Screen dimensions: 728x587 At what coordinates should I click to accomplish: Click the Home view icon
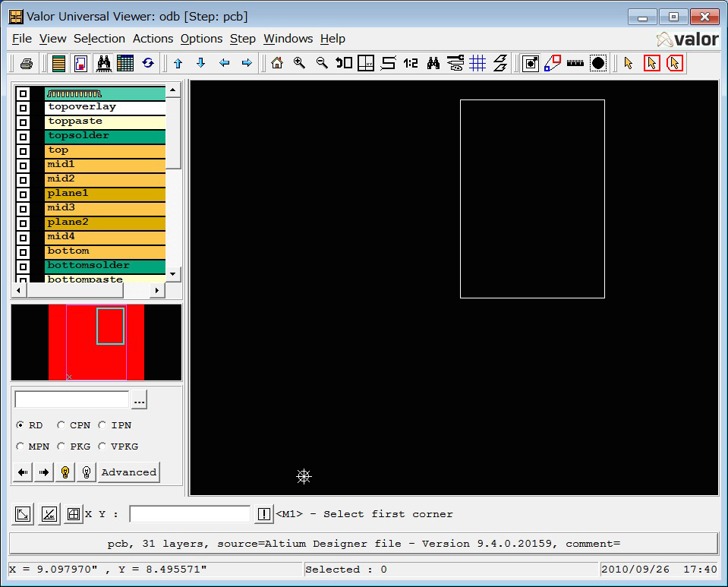[x=277, y=63]
